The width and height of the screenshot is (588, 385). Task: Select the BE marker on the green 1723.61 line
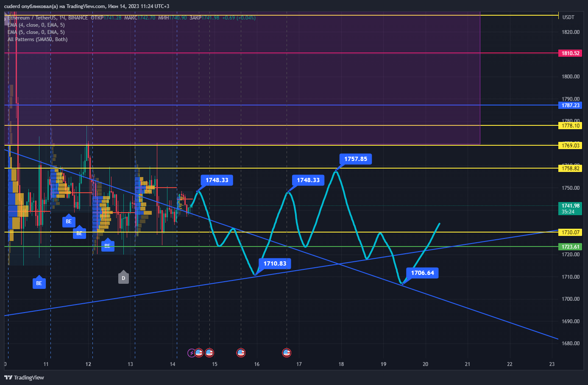point(108,245)
